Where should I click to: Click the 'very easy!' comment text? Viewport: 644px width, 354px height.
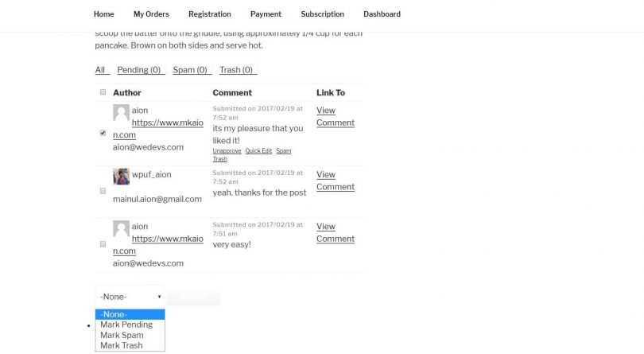(231, 244)
